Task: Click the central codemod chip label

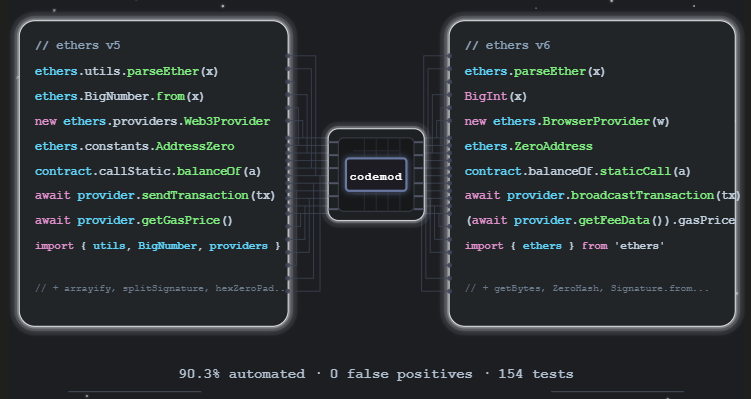Action: click(x=376, y=176)
